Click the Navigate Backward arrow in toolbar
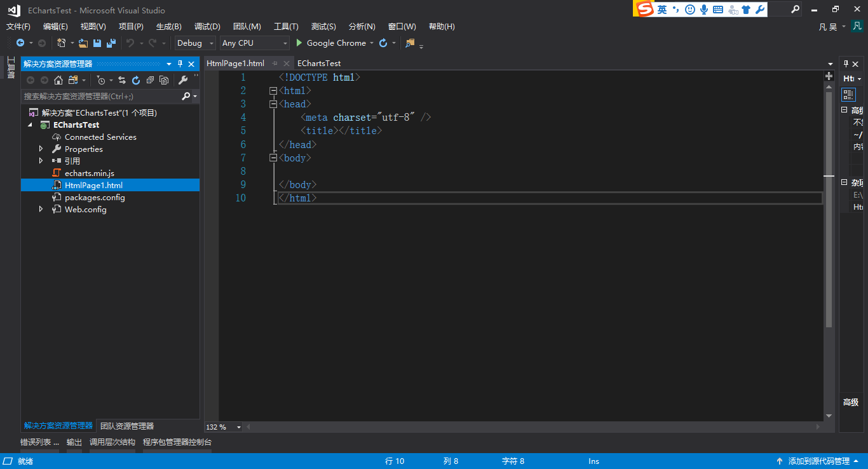The image size is (868, 469). pos(20,43)
